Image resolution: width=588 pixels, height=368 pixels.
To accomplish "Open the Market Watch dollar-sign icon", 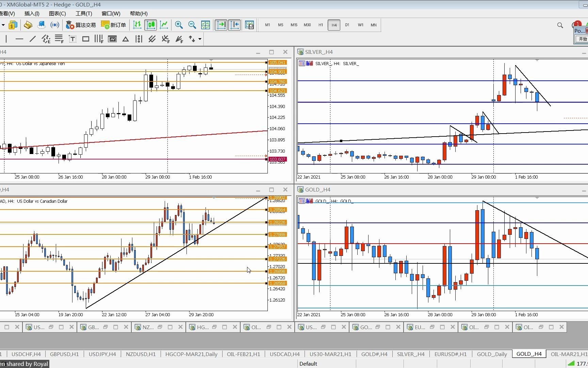I will pyautogui.click(x=13, y=25).
